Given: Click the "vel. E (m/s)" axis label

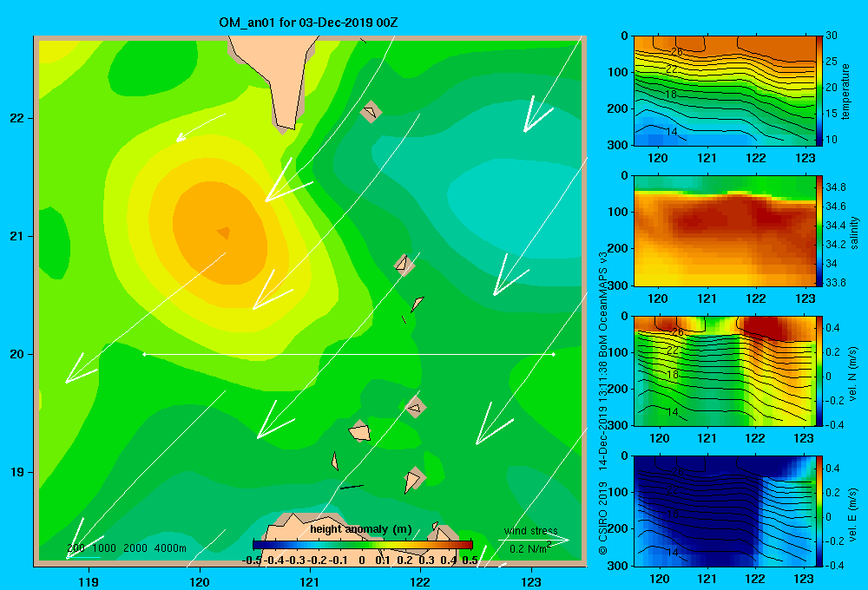Looking at the screenshot, I should (x=853, y=515).
